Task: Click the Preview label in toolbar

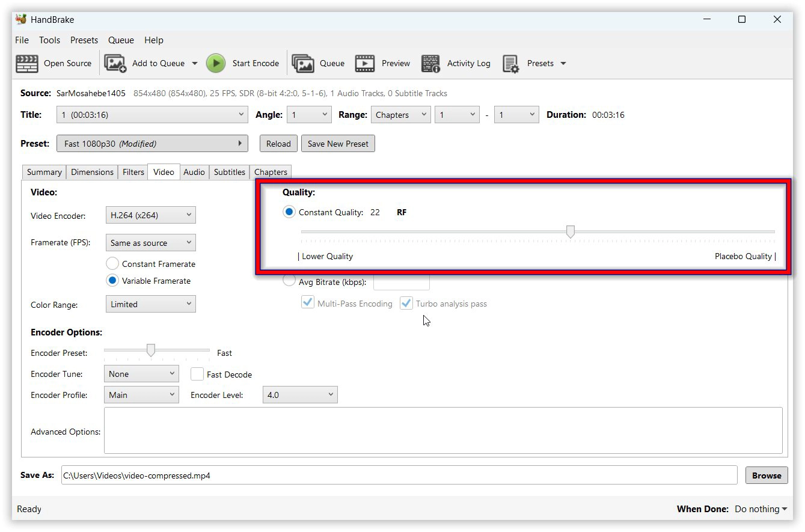Action: (x=396, y=63)
